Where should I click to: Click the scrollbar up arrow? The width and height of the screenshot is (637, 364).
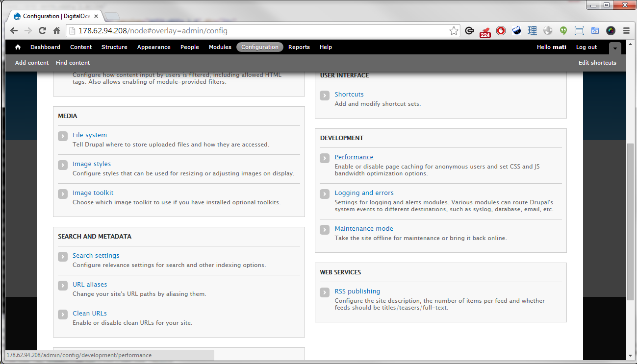point(631,44)
